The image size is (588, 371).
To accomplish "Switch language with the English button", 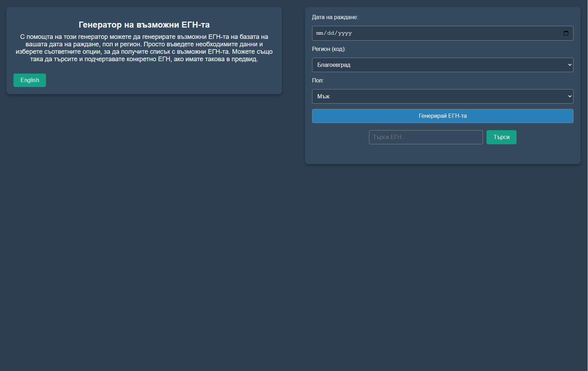I will pyautogui.click(x=30, y=80).
